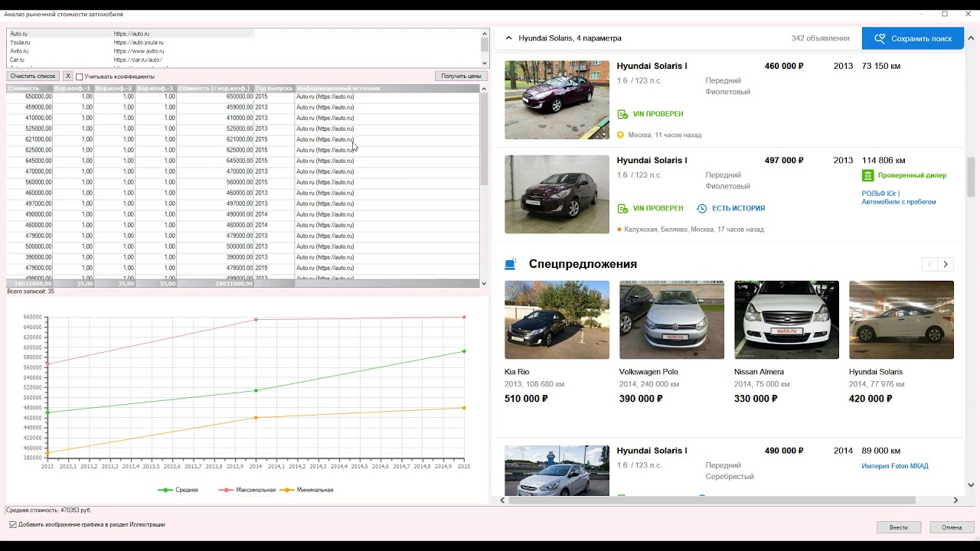This screenshot has height=551, width=980.
Task: Uncheck Добавить изображение графика в раздел Иллюстрации
Action: pyautogui.click(x=13, y=525)
